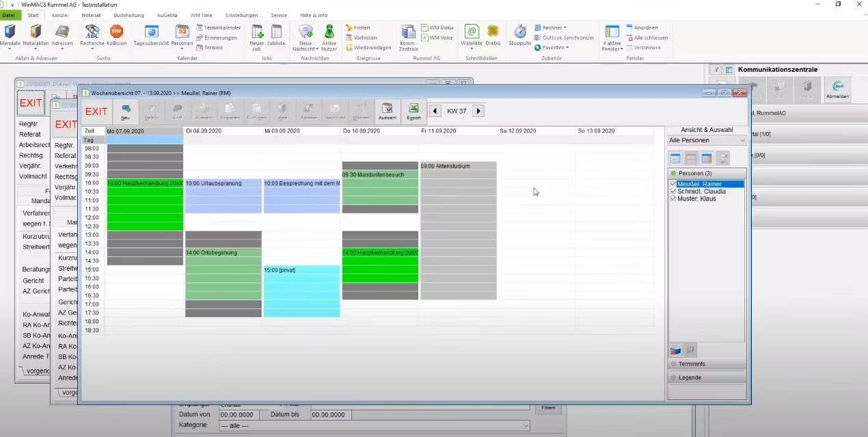Open the Tagesübersicht calendar icon
This screenshot has width=868, height=437.
[151, 35]
